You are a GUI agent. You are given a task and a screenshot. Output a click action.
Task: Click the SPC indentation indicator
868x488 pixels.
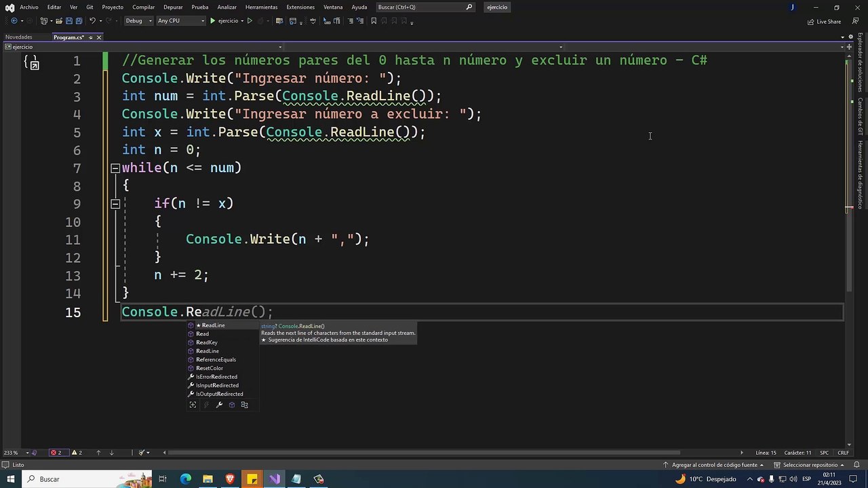coord(824,453)
